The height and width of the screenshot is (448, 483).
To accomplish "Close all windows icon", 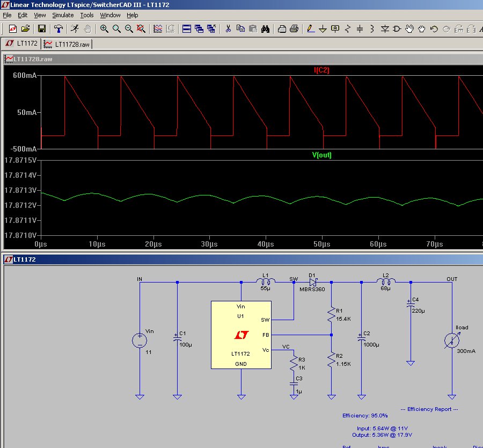I will (x=211, y=28).
